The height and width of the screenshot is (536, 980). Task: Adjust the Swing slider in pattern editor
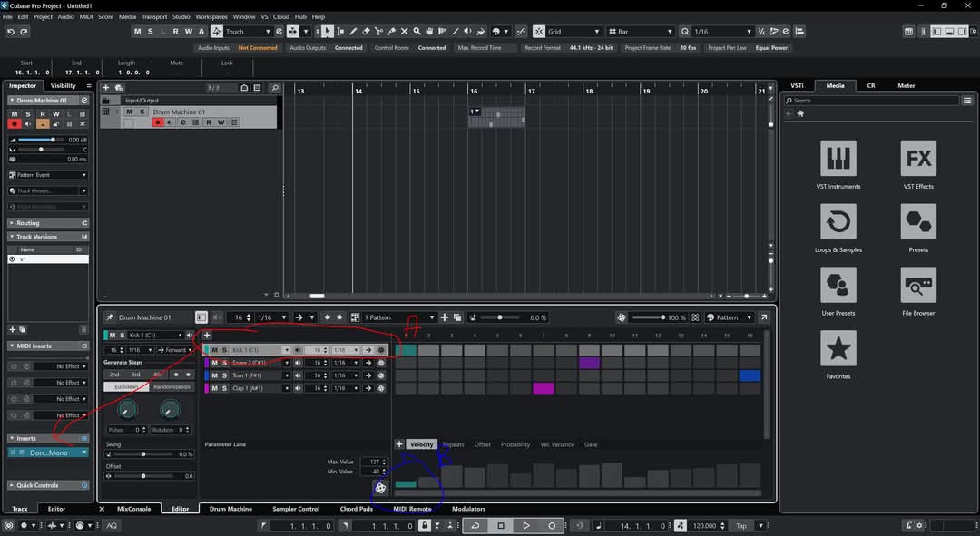[142, 454]
